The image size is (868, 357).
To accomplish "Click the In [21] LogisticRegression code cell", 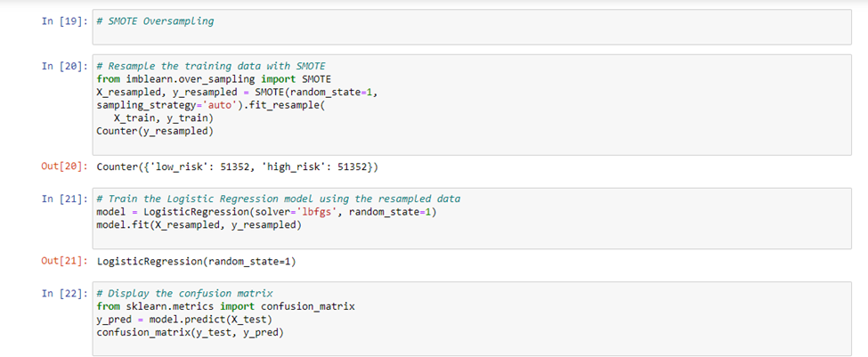I will 472,219.
